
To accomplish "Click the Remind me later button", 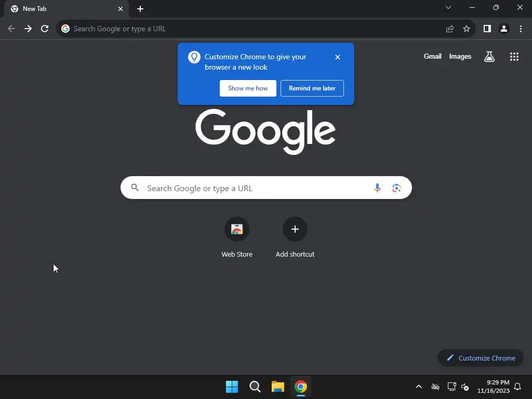I will [312, 88].
